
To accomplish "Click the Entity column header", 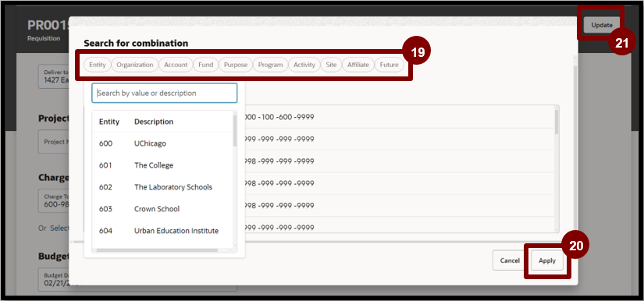I will (109, 122).
